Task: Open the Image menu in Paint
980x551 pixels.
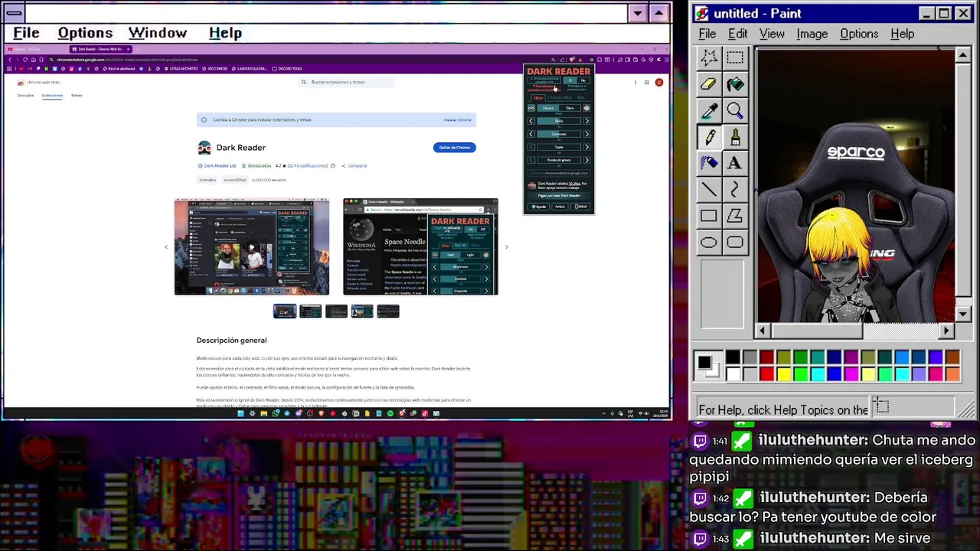Action: pyautogui.click(x=812, y=34)
